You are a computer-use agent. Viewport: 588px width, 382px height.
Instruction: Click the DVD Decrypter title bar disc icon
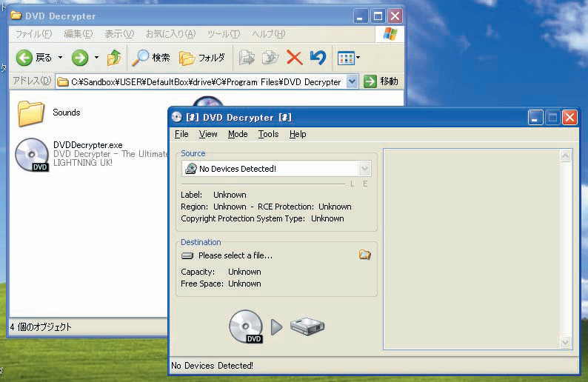point(177,117)
